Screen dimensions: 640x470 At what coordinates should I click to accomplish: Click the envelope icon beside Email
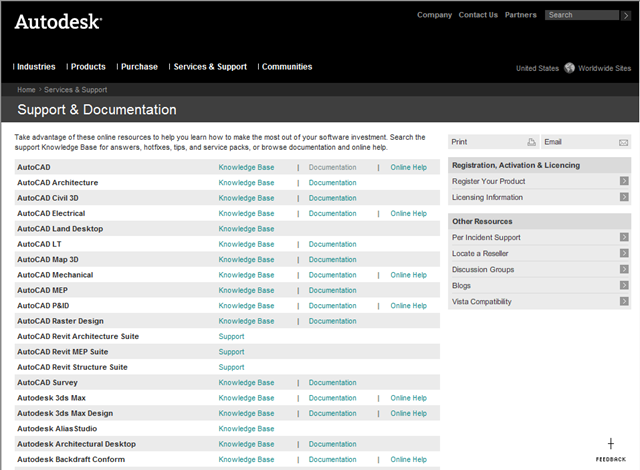point(623,143)
